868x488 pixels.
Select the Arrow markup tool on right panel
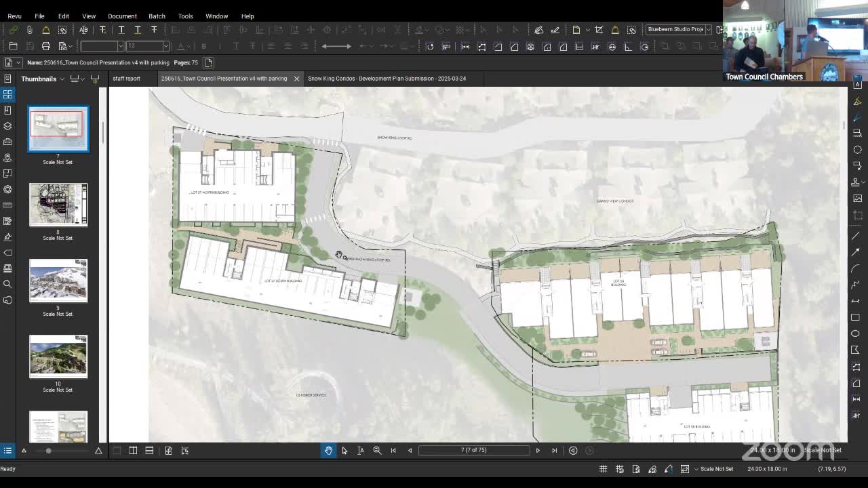point(856,252)
